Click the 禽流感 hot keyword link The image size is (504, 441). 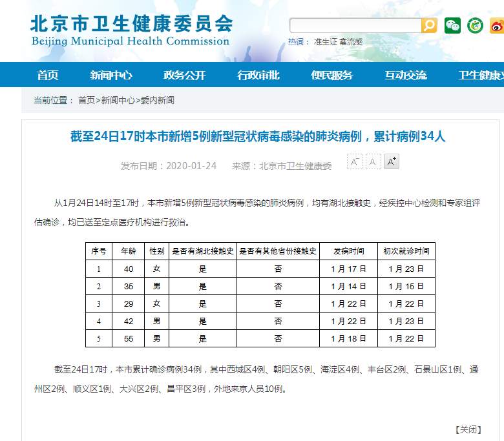pyautogui.click(x=351, y=42)
